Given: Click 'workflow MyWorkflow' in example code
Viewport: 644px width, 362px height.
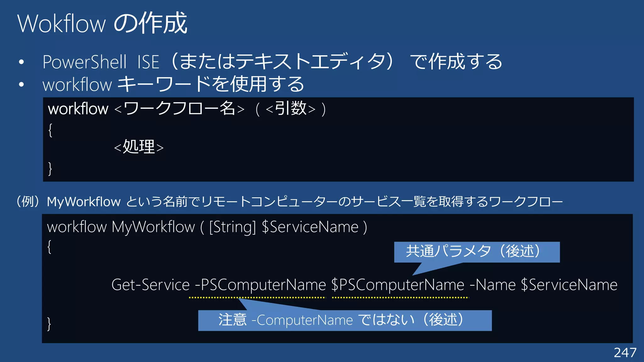Looking at the screenshot, I should [121, 227].
